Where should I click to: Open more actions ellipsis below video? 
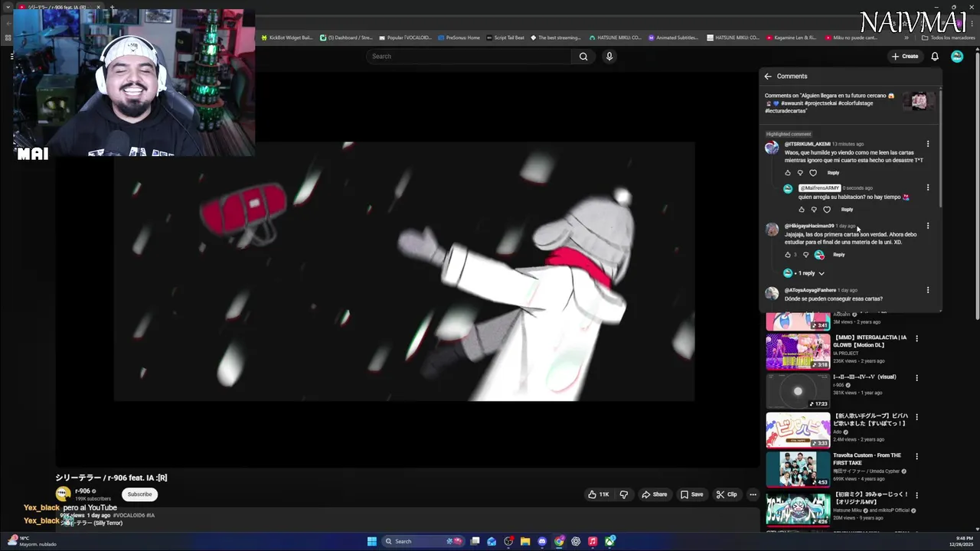click(753, 494)
